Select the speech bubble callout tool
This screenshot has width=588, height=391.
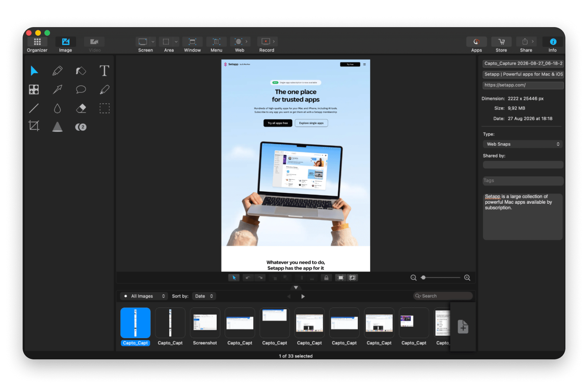pyautogui.click(x=81, y=89)
